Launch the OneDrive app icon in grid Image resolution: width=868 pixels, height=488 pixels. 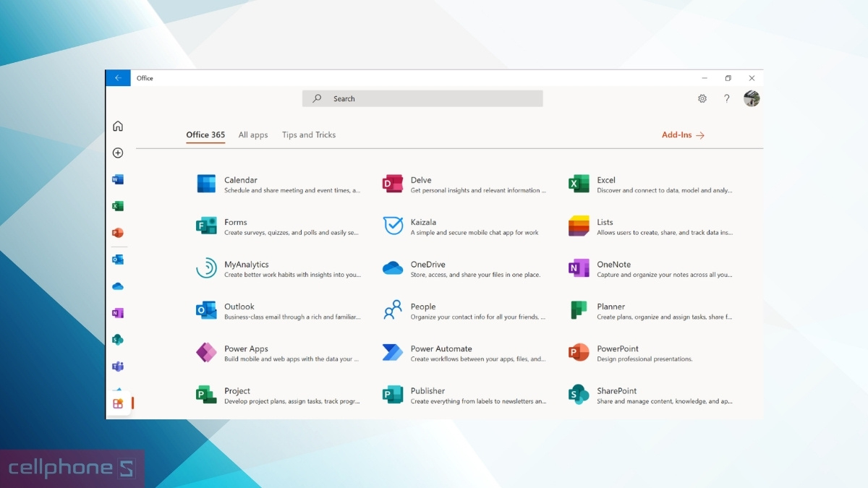tap(393, 268)
